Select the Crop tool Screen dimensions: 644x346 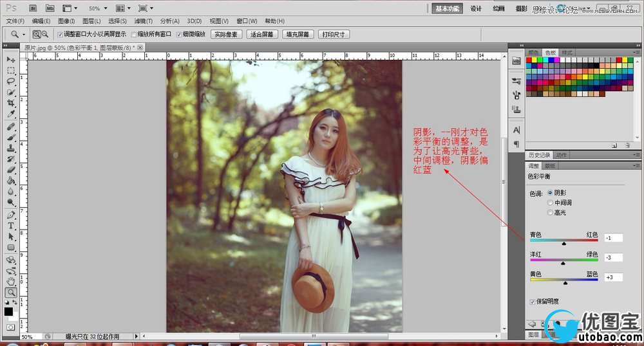point(11,104)
